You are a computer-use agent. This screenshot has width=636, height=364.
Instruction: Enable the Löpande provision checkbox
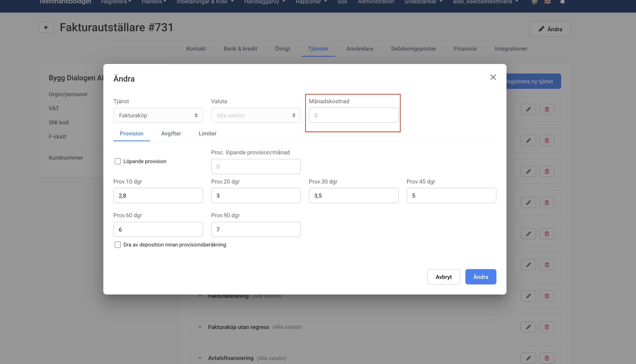tap(118, 161)
